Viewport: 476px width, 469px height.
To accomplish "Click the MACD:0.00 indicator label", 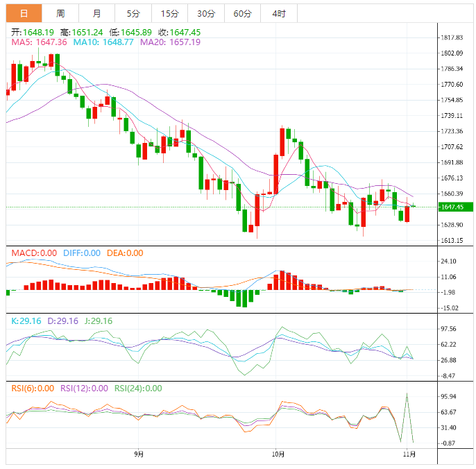I will (x=34, y=253).
